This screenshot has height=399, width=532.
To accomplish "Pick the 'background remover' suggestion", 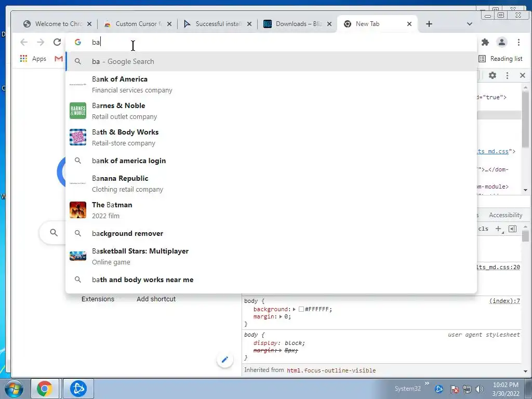I will point(271,233).
